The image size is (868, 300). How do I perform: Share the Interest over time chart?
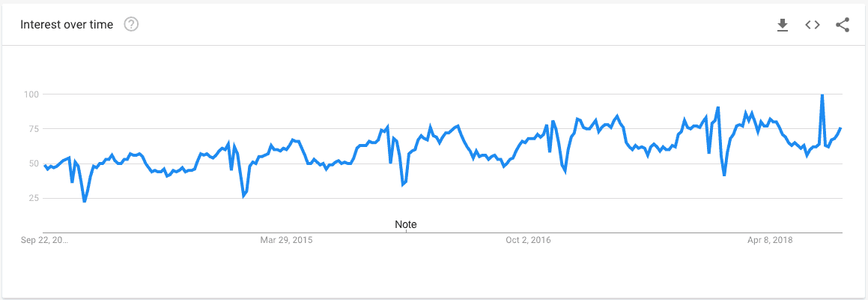tap(843, 25)
